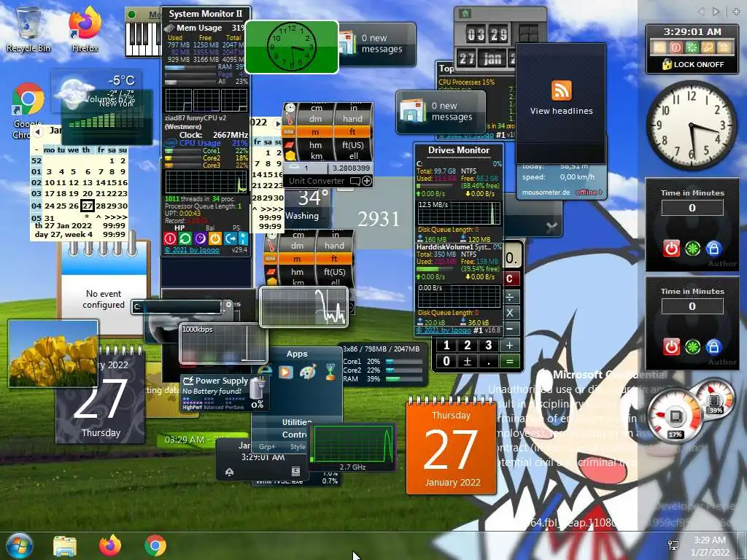Click the orange standby power icon in System Monitor II
The width and height of the screenshot is (747, 560).
pyautogui.click(x=215, y=238)
